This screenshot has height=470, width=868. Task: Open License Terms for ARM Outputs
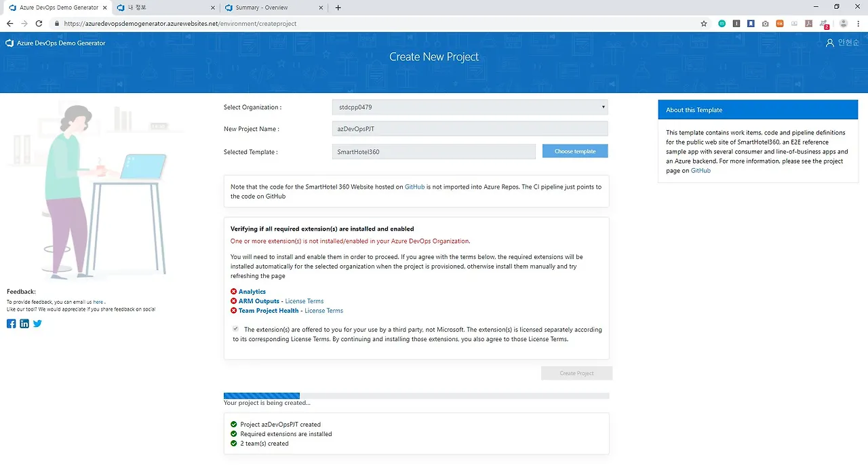[304, 301]
